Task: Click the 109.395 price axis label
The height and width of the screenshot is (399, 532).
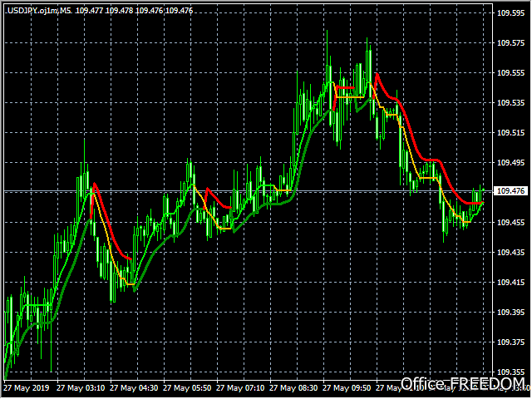Action: [x=510, y=312]
